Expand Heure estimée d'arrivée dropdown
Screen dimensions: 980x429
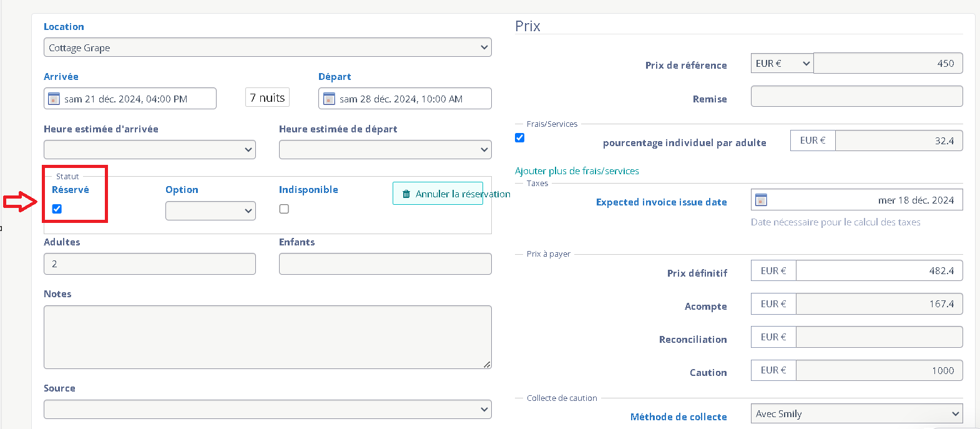tap(150, 149)
